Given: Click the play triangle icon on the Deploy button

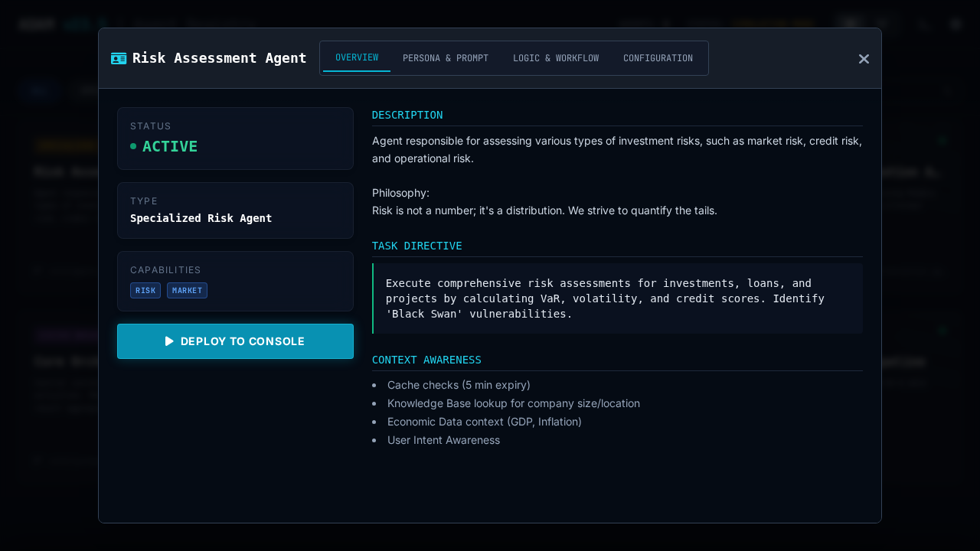Looking at the screenshot, I should coord(169,341).
